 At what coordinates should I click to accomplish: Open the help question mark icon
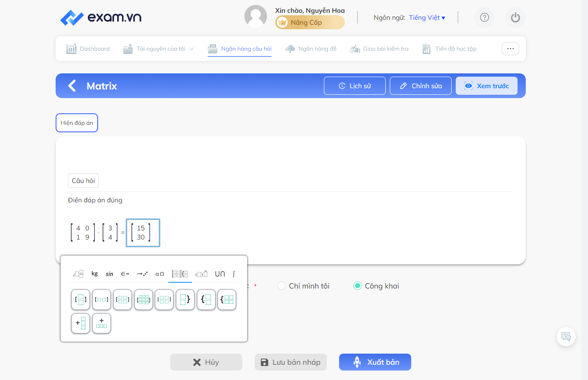[485, 17]
